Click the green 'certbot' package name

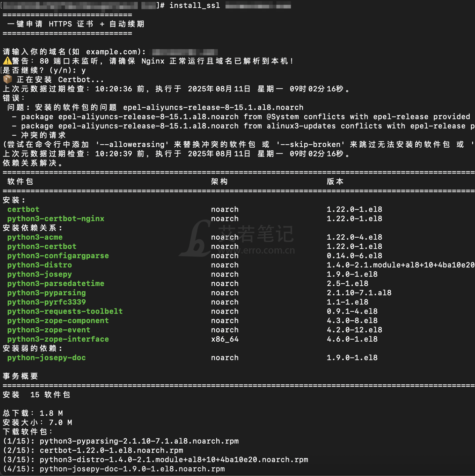pos(23,209)
